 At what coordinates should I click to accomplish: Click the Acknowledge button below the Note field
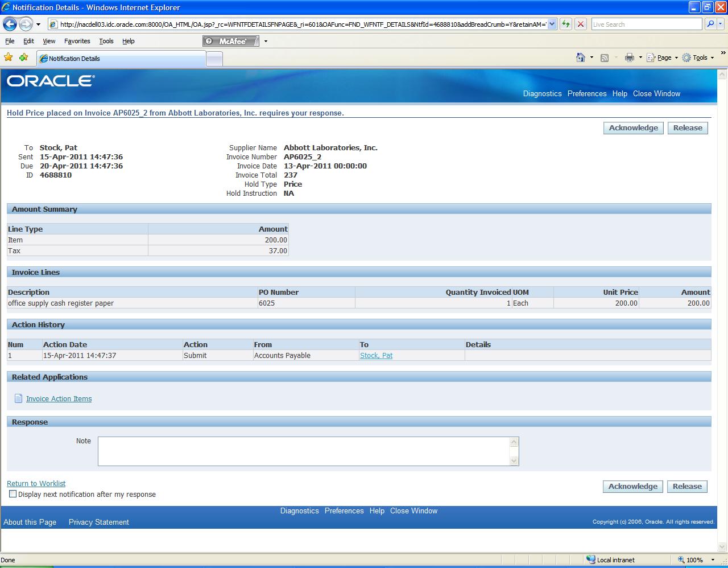point(632,487)
